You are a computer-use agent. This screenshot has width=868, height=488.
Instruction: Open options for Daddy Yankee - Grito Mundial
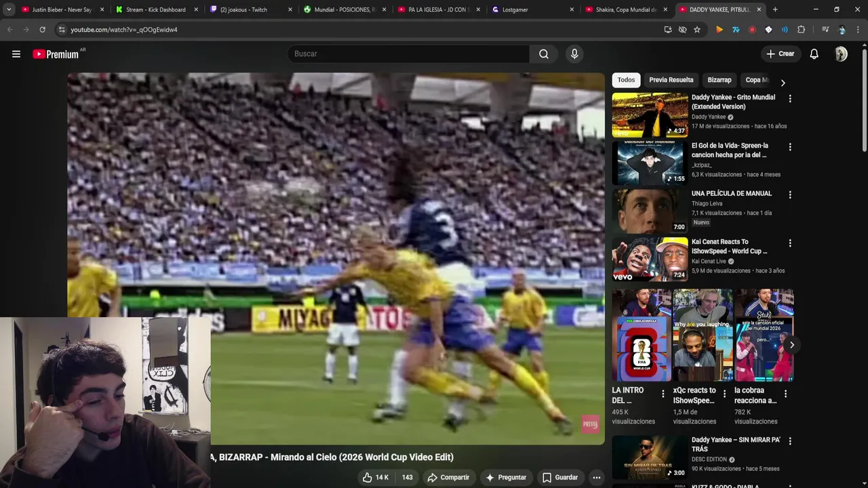pyautogui.click(x=789, y=99)
